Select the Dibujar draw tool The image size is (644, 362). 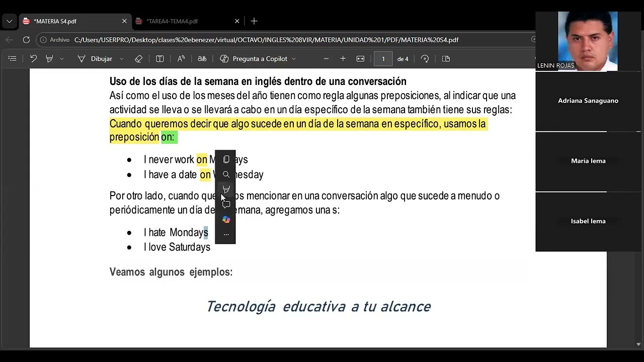click(95, 59)
